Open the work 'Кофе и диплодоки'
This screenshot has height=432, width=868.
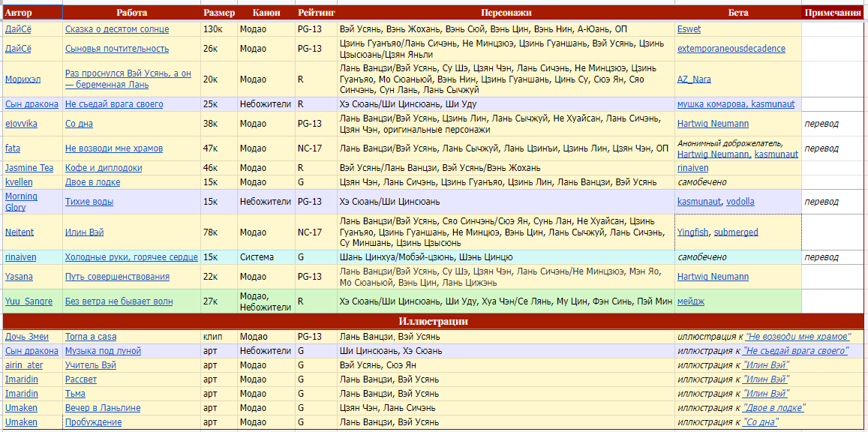[104, 167]
